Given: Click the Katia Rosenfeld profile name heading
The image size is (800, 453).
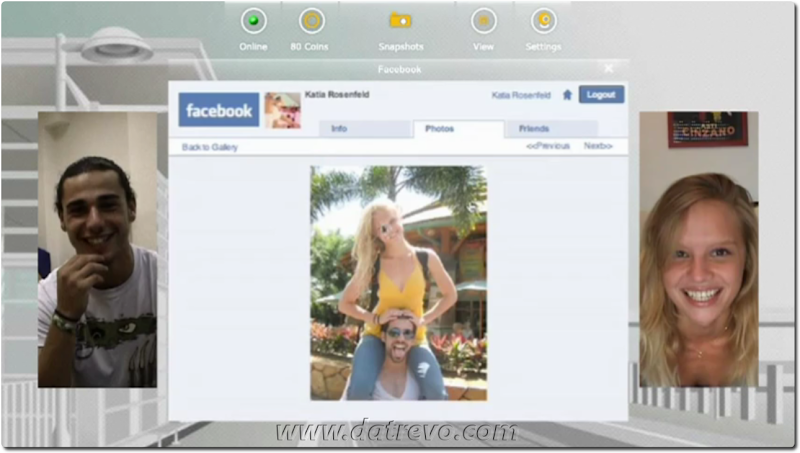Looking at the screenshot, I should 337,94.
